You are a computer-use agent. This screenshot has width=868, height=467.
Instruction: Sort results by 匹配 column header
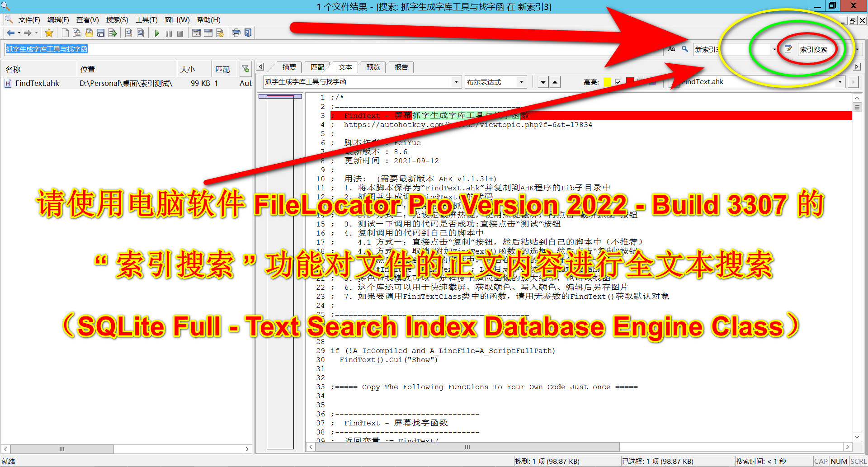(x=225, y=69)
